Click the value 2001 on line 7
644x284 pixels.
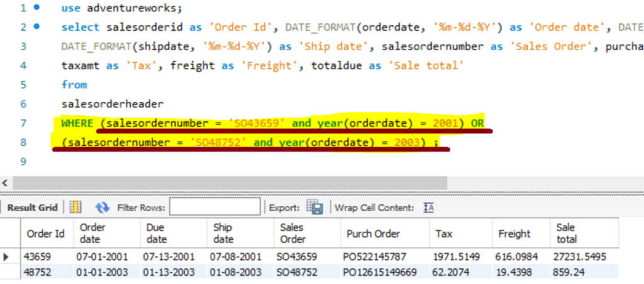coord(445,123)
